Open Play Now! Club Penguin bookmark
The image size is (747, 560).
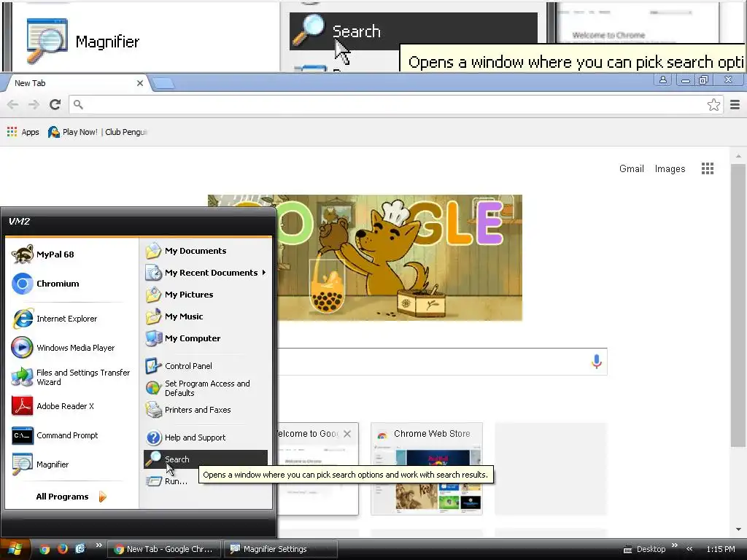[x=98, y=132]
